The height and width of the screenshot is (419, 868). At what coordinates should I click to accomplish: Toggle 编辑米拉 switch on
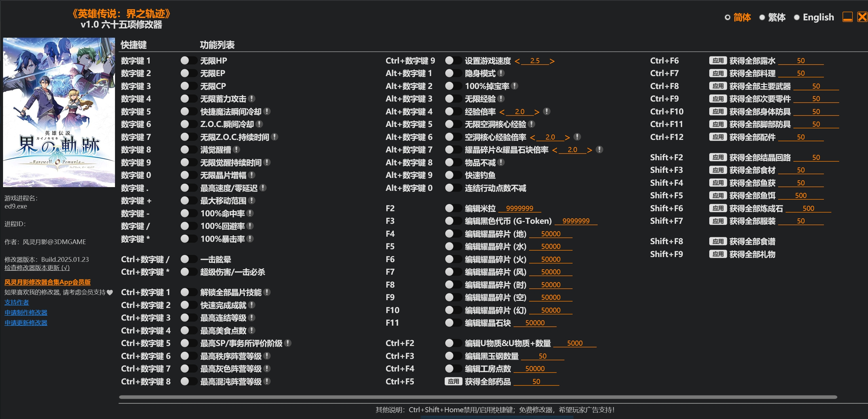453,208
